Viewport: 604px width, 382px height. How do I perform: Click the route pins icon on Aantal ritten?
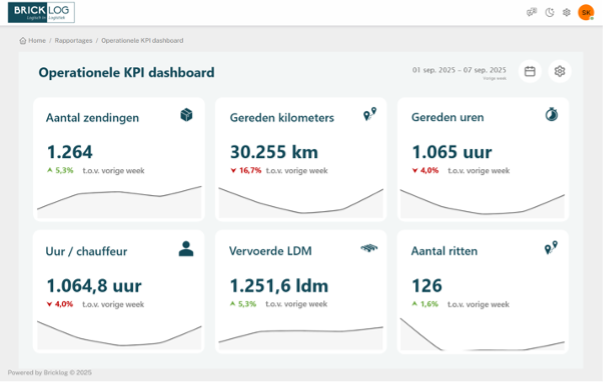pos(551,248)
